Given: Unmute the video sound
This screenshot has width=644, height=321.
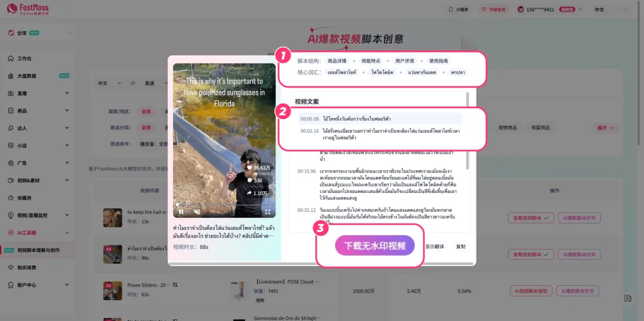Looking at the screenshot, I should click(197, 212).
